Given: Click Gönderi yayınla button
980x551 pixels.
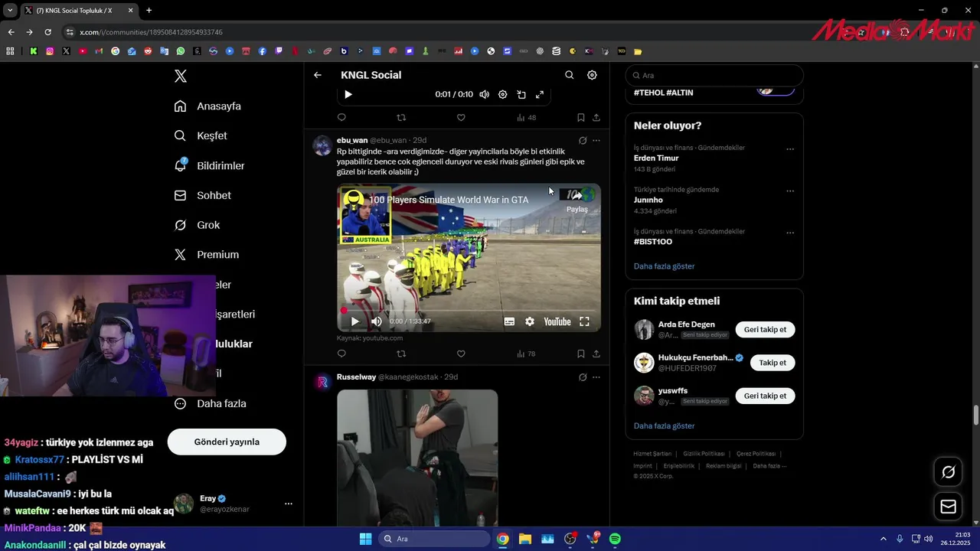Looking at the screenshot, I should 227,442.
